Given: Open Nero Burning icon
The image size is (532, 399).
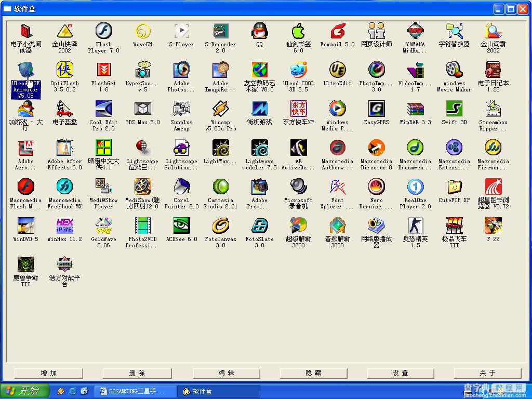Looking at the screenshot, I should (376, 187).
